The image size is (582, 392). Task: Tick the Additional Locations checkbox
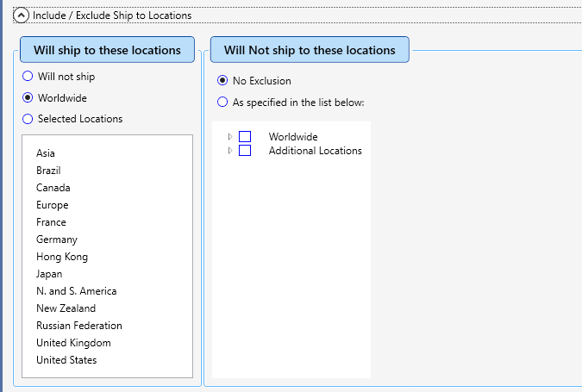[x=245, y=150]
